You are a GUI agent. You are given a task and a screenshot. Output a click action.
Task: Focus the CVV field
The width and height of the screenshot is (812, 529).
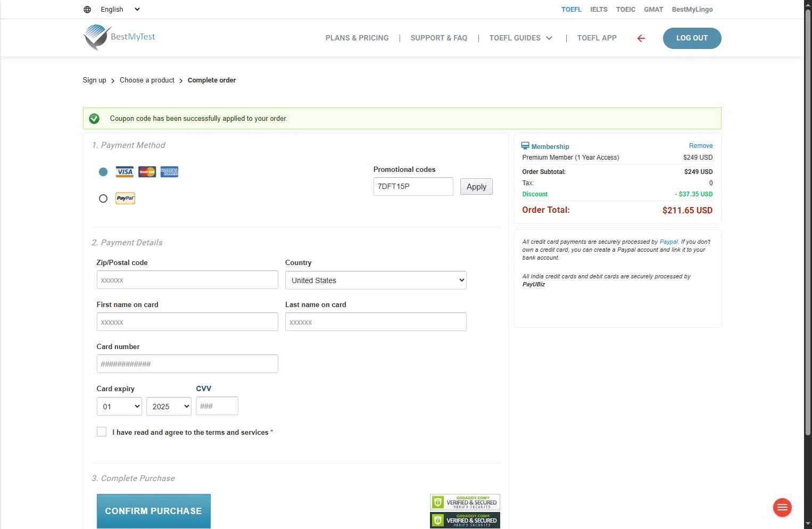tap(217, 406)
